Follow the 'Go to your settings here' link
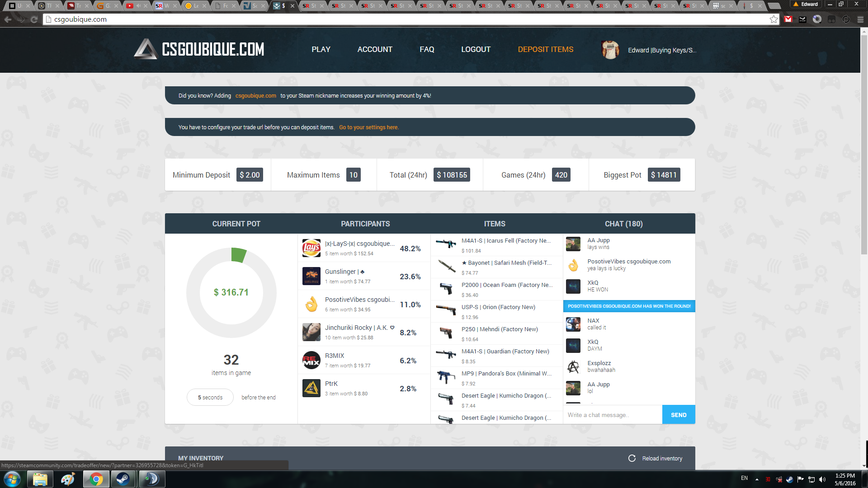The height and width of the screenshot is (488, 868). pos(369,127)
